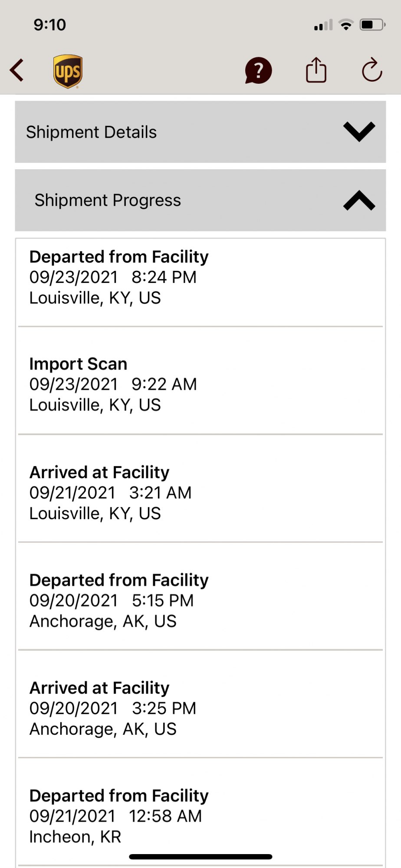Image resolution: width=401 pixels, height=868 pixels.
Task: Tap the battery status icon
Action: (x=372, y=25)
